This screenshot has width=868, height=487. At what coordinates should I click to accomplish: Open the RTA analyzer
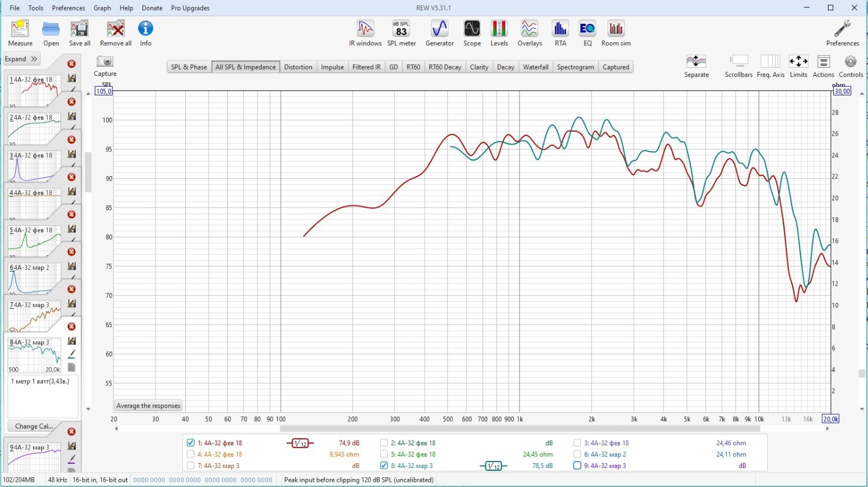pos(560,34)
